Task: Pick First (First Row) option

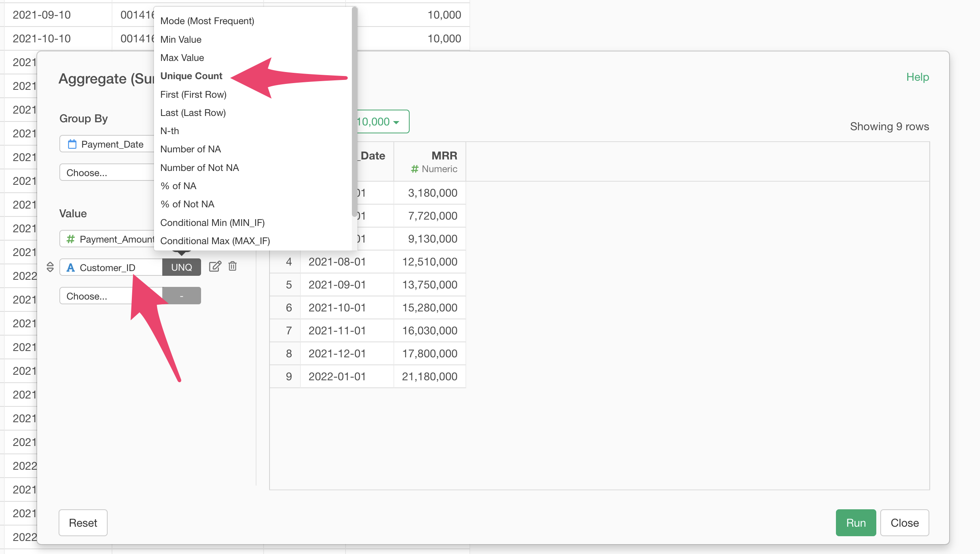Action: tap(193, 95)
